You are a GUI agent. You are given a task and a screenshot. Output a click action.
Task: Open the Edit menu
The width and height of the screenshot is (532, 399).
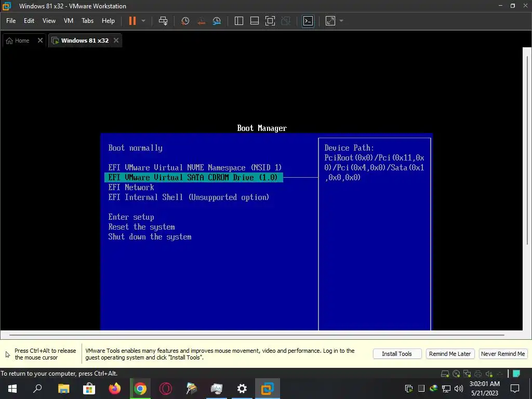tap(29, 21)
